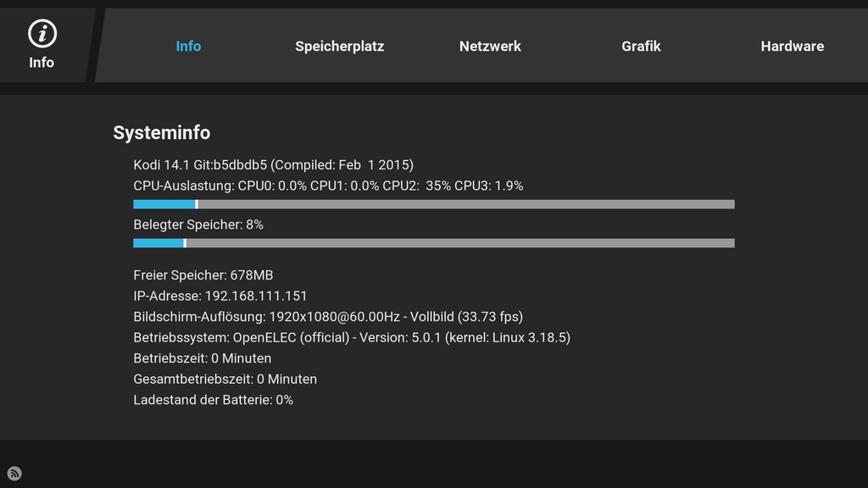
Task: Click the Systeminfo heading
Action: click(162, 133)
